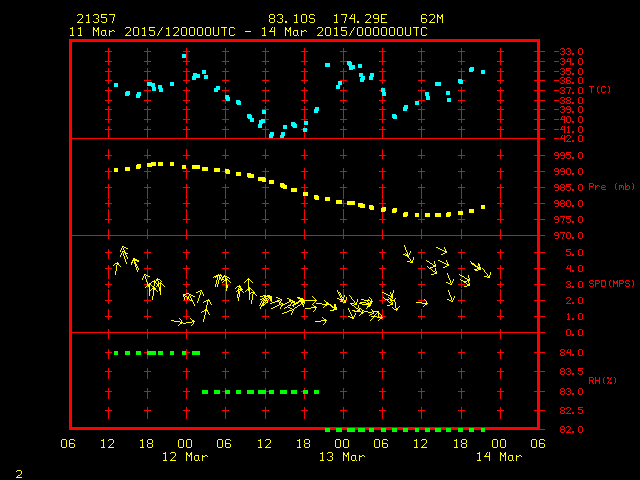Click the "00" hour label directly above "13 Mar"
The width and height of the screenshot is (640, 480).
coord(342,444)
